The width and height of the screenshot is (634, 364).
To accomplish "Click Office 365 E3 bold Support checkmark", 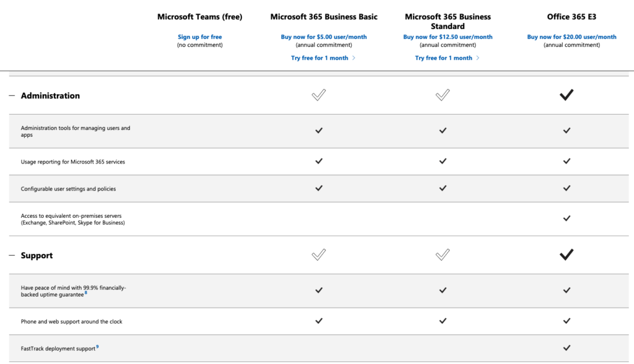I will click(567, 255).
